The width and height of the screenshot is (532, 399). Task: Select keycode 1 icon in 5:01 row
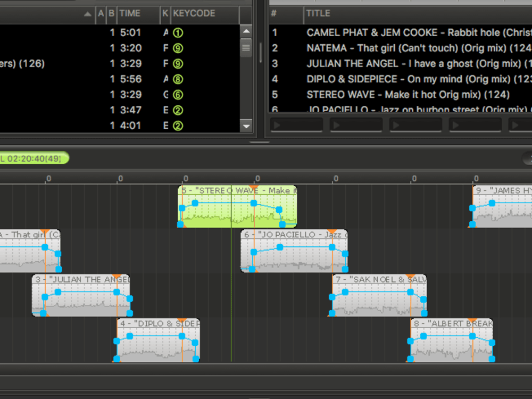coord(178,32)
